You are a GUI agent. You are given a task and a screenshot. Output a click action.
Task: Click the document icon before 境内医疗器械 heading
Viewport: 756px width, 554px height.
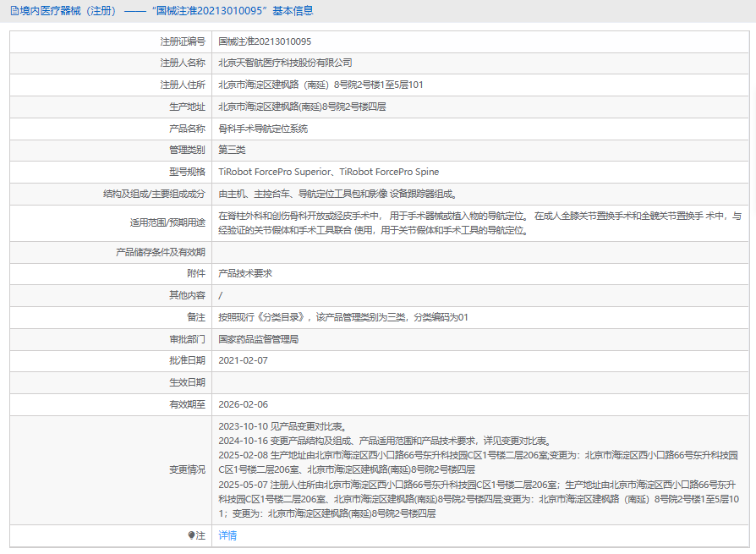(x=14, y=11)
